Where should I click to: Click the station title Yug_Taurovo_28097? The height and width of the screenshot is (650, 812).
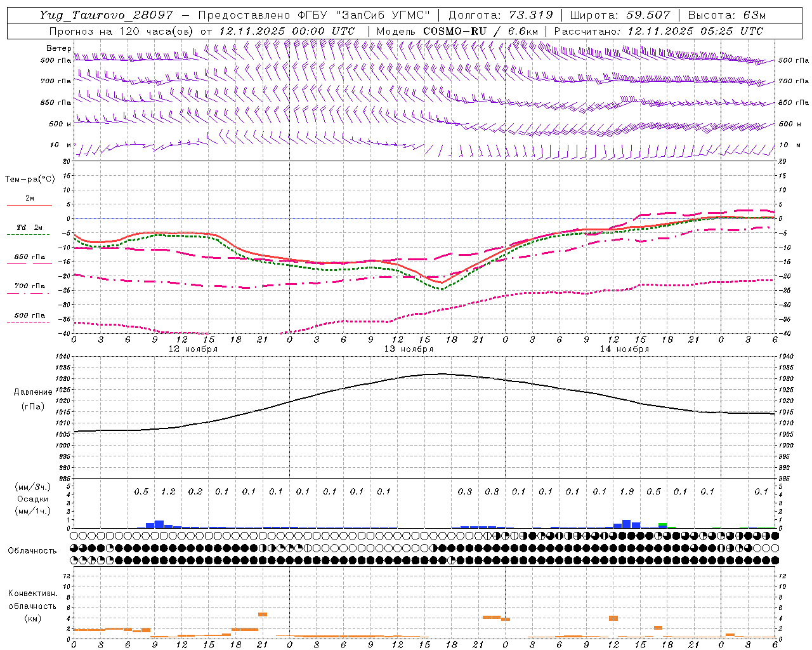[x=106, y=15]
